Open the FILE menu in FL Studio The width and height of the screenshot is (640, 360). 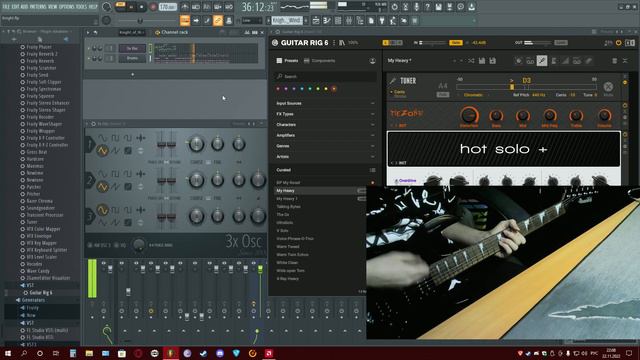6,7
